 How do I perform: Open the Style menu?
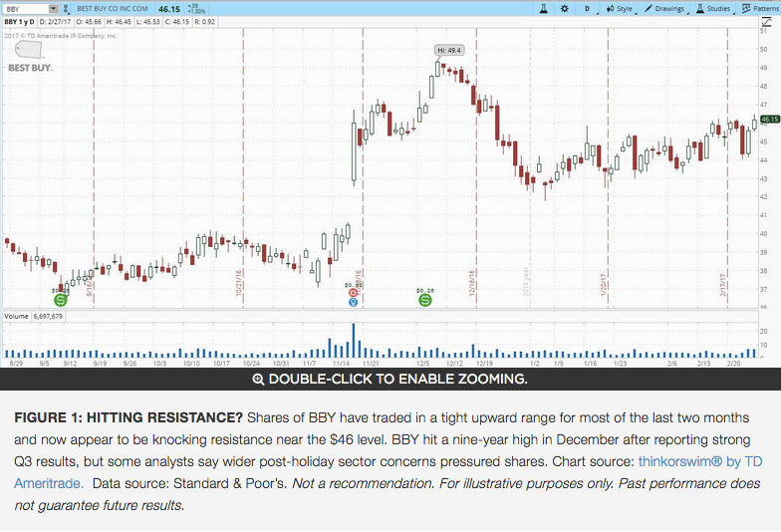click(x=620, y=9)
